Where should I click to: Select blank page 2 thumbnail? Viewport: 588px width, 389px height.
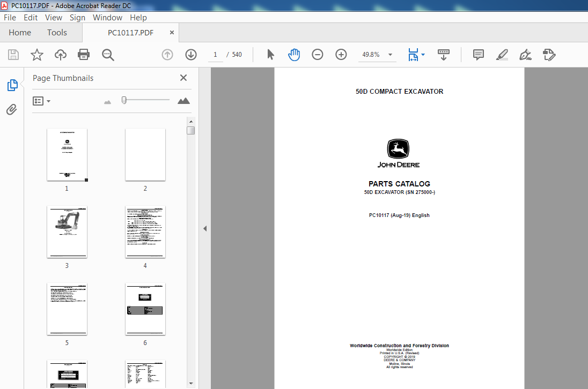pos(145,155)
